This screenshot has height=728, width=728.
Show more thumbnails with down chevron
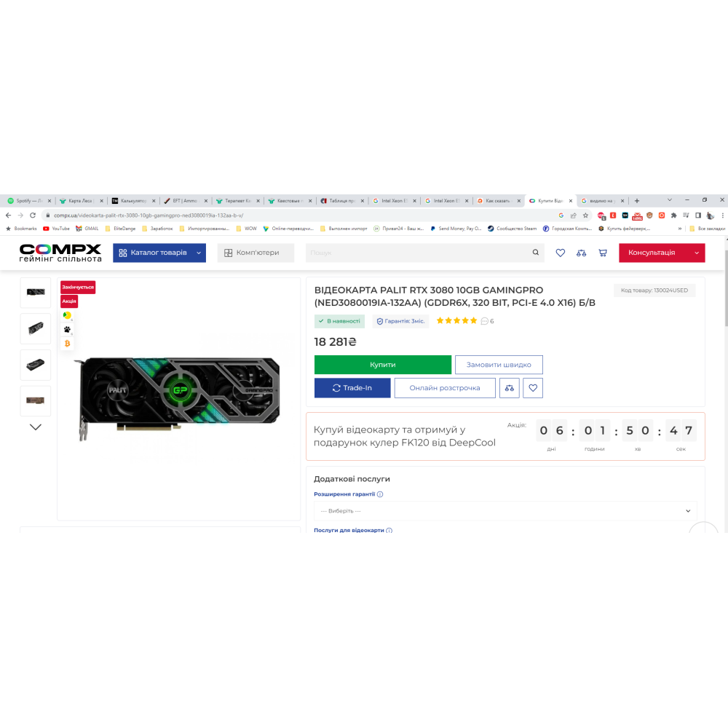[35, 427]
